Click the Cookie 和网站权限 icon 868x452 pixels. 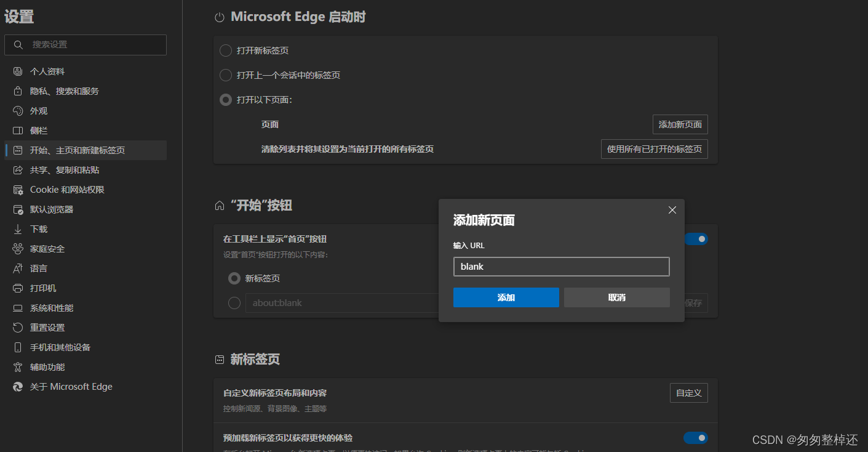(x=18, y=190)
